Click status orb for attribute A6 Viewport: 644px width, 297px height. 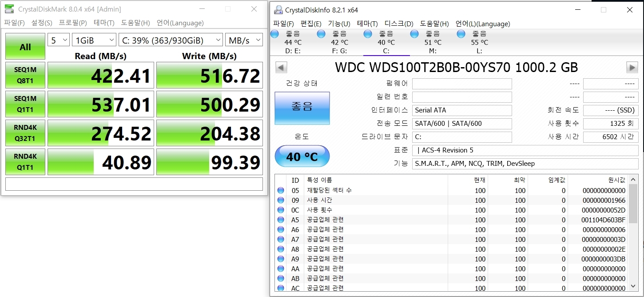click(281, 229)
